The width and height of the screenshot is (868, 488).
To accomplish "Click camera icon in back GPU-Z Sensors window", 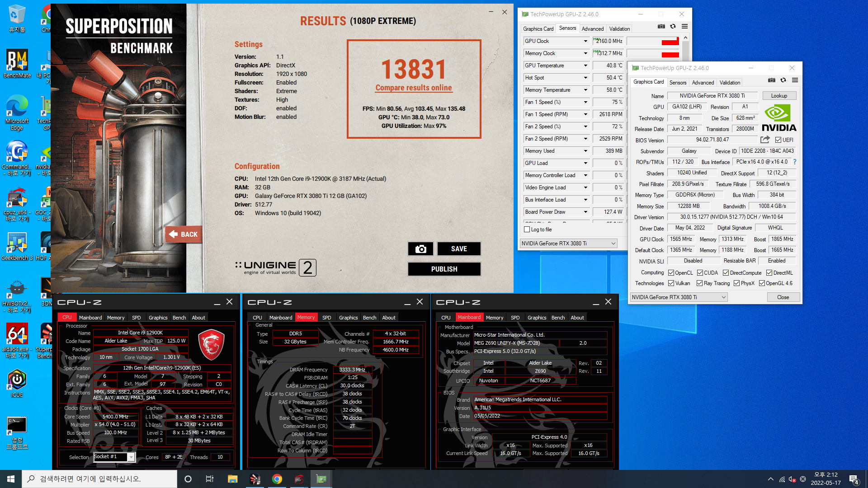I will pos(661,26).
